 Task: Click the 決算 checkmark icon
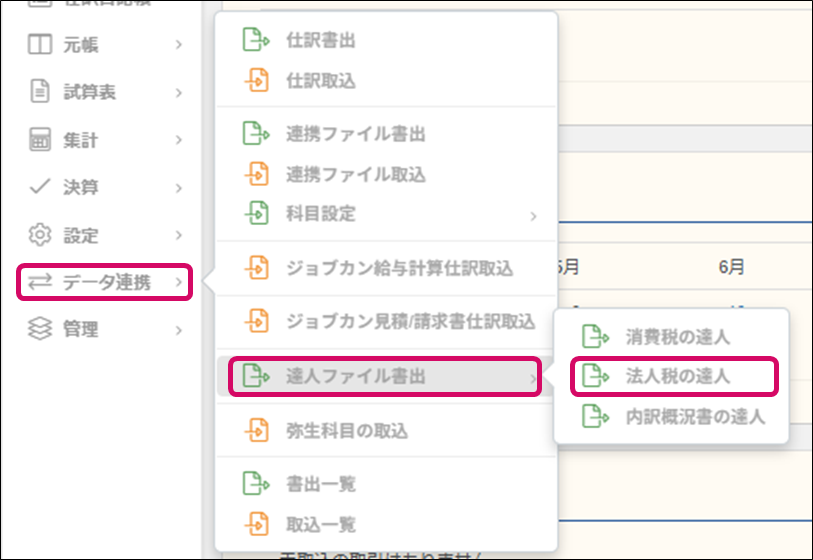coord(39,187)
